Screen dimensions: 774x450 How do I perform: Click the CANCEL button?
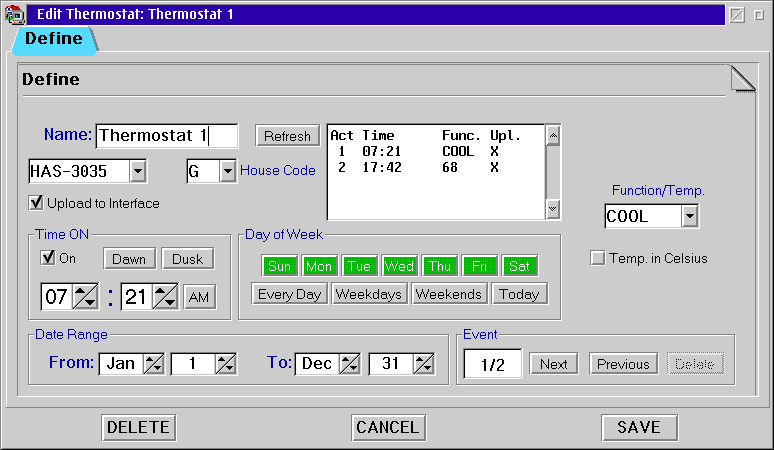point(388,427)
